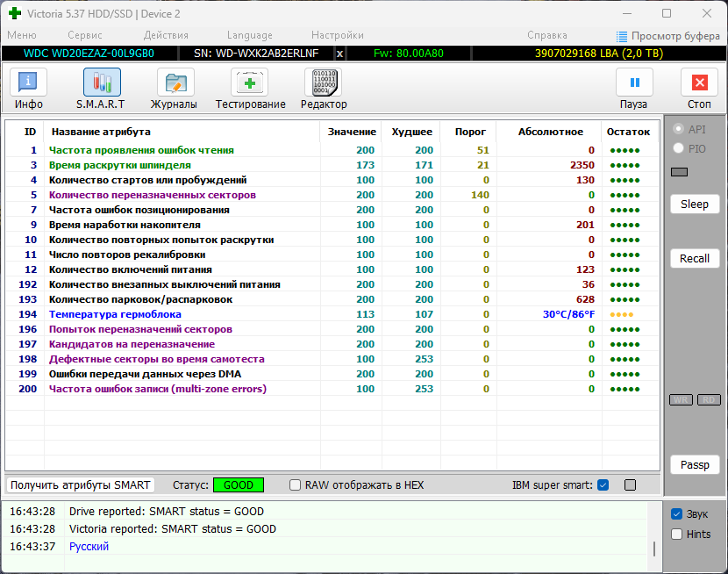The height and width of the screenshot is (574, 728).
Task: Select the API access mode radio
Action: coord(678,129)
